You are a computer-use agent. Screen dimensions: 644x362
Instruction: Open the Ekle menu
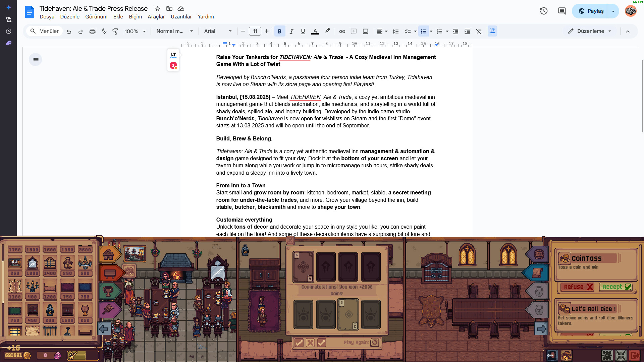click(x=118, y=16)
